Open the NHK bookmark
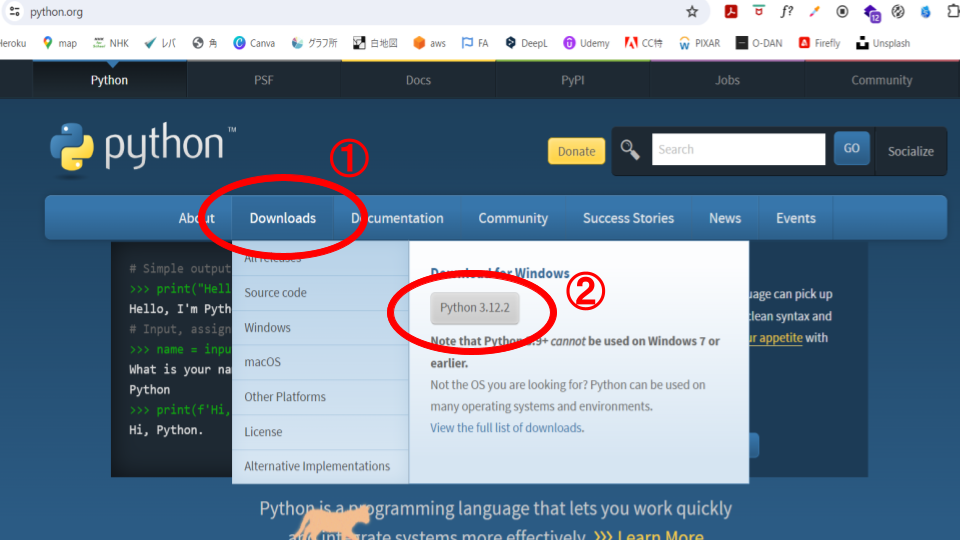 click(111, 43)
